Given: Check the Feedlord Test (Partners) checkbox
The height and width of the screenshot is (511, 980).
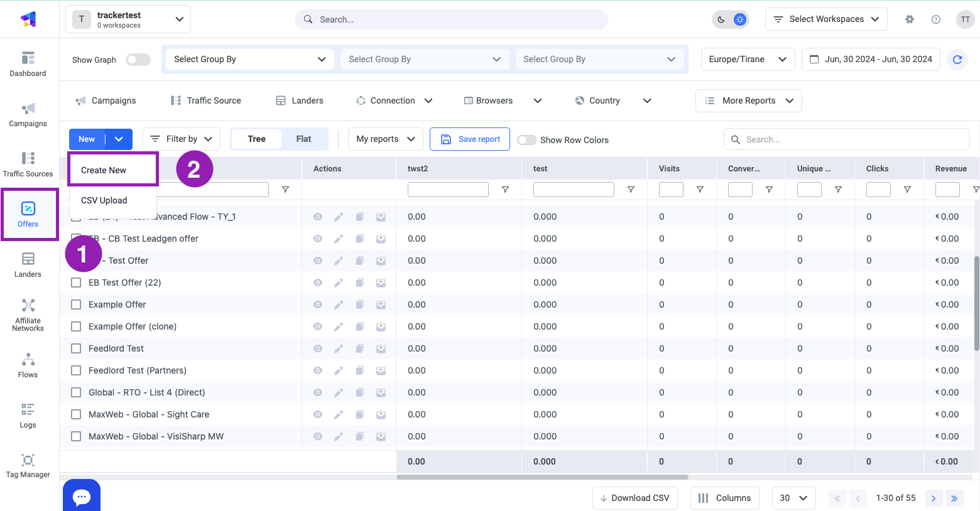Looking at the screenshot, I should (76, 370).
